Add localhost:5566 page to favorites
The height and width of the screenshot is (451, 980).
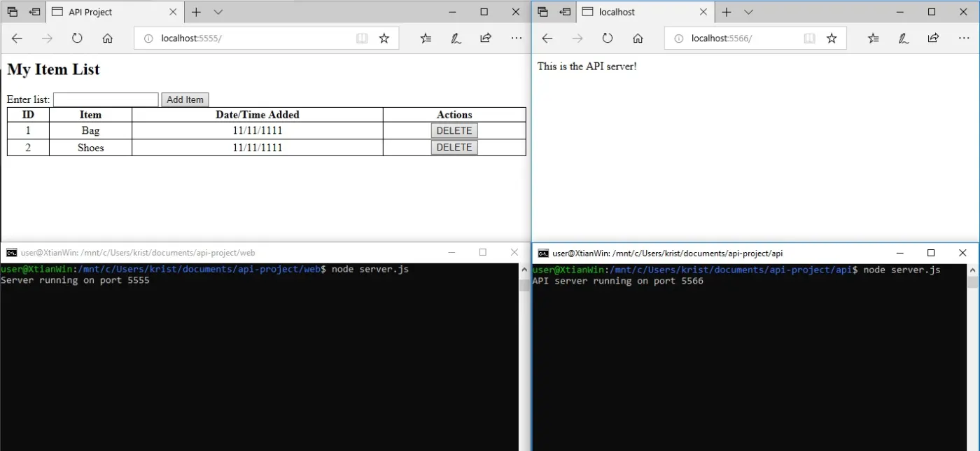[832, 39]
